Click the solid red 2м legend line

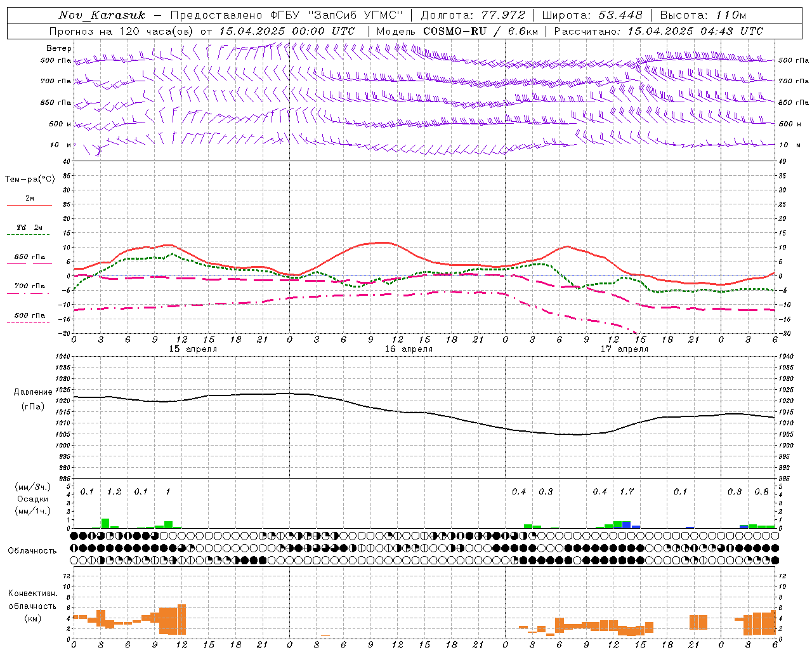pos(30,206)
